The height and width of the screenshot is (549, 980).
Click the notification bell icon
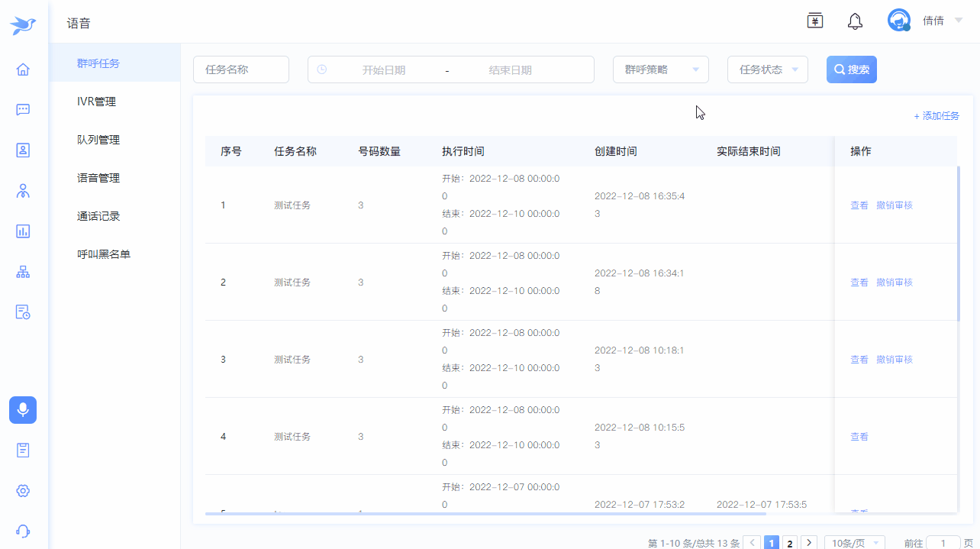pyautogui.click(x=855, y=21)
